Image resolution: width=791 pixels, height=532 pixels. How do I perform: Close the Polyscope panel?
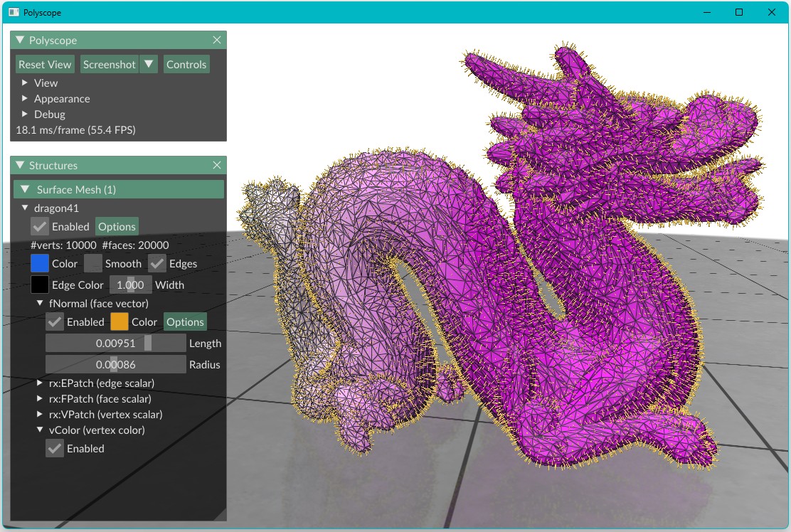(217, 40)
